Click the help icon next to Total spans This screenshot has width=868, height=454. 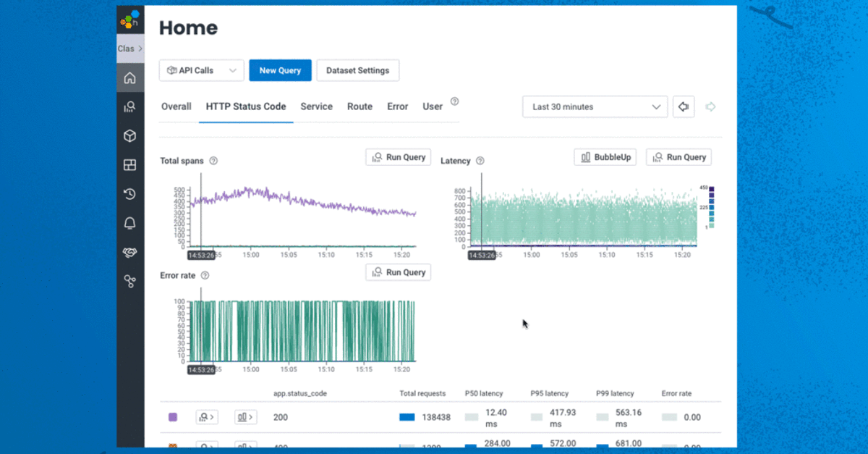point(213,161)
